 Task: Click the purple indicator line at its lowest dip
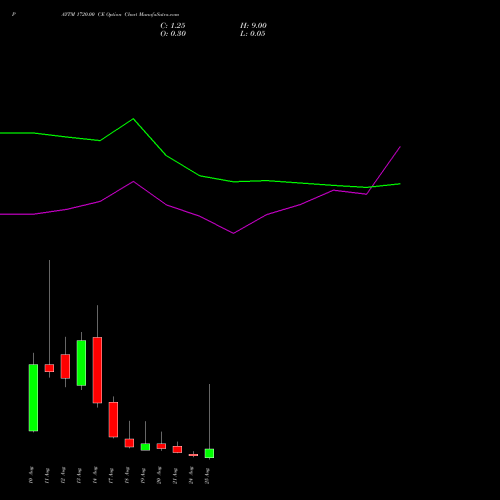(x=233, y=233)
